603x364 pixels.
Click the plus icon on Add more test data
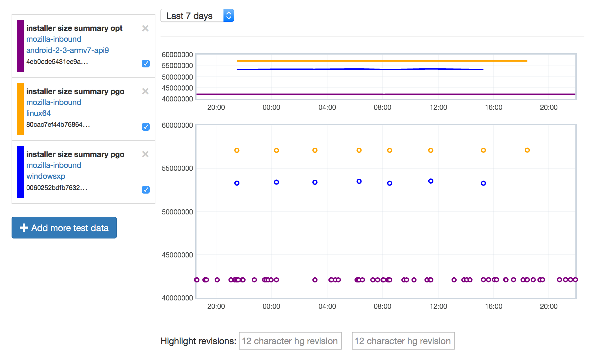pos(24,228)
